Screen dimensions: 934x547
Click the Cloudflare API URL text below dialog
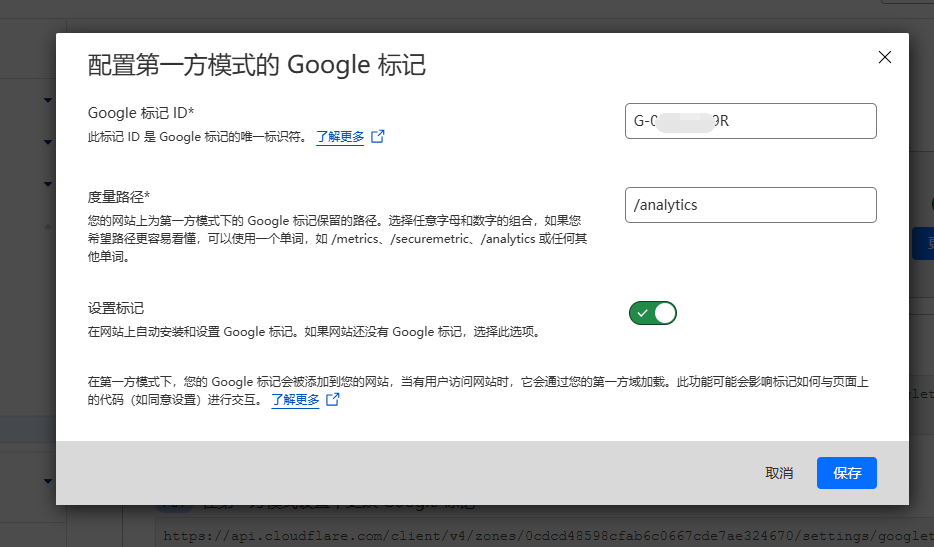545,537
